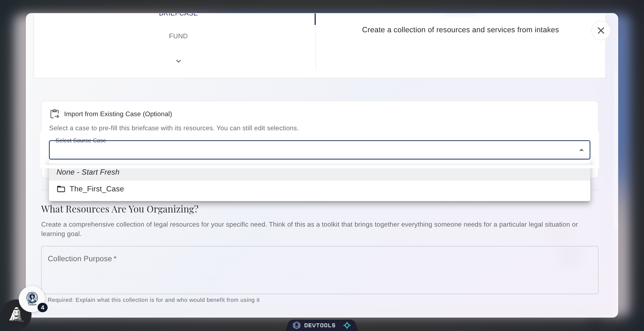644x331 pixels.
Task: Click the DevTools hexagon logo
Action: 297,325
